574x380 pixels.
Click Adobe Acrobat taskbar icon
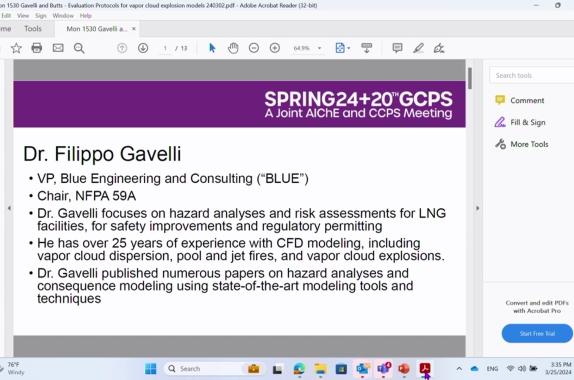pyautogui.click(x=425, y=369)
